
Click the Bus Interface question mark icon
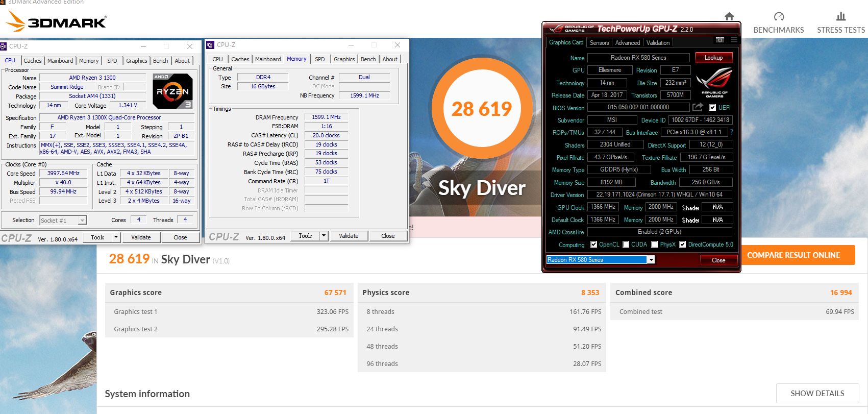click(x=731, y=132)
